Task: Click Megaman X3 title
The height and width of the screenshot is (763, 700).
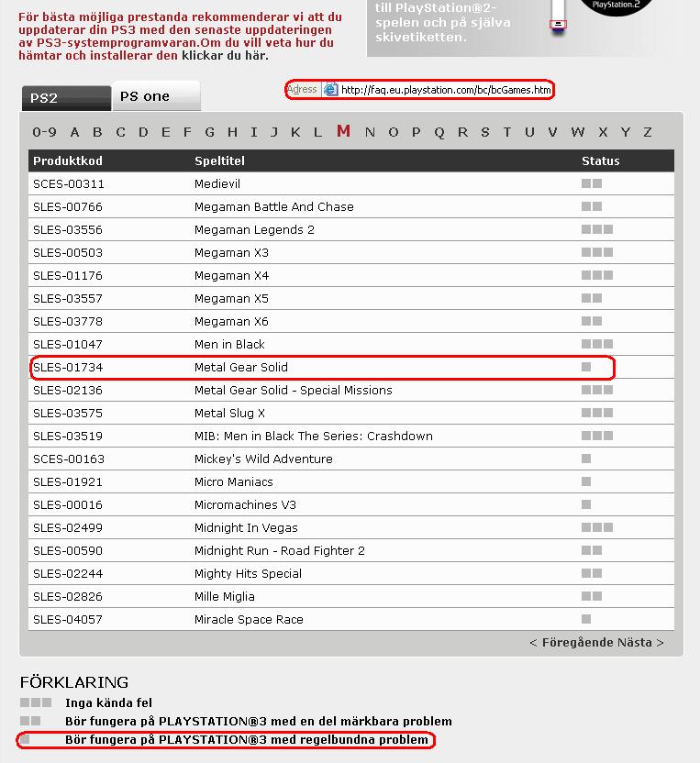Action: pos(231,252)
